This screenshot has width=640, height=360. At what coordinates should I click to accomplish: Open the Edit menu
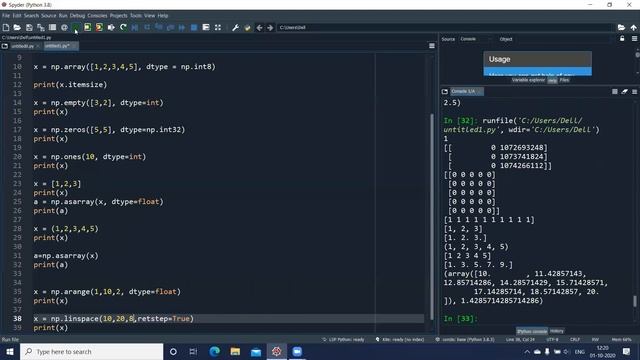pos(17,16)
